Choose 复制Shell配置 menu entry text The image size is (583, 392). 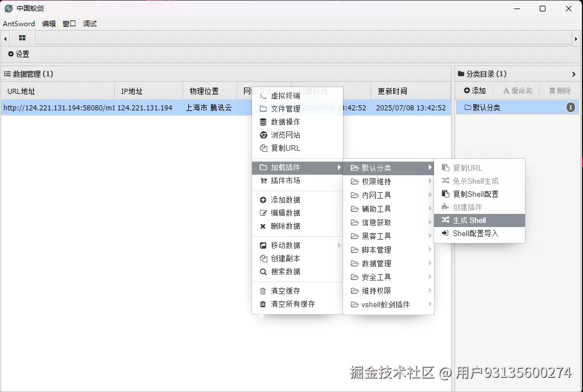tap(476, 194)
